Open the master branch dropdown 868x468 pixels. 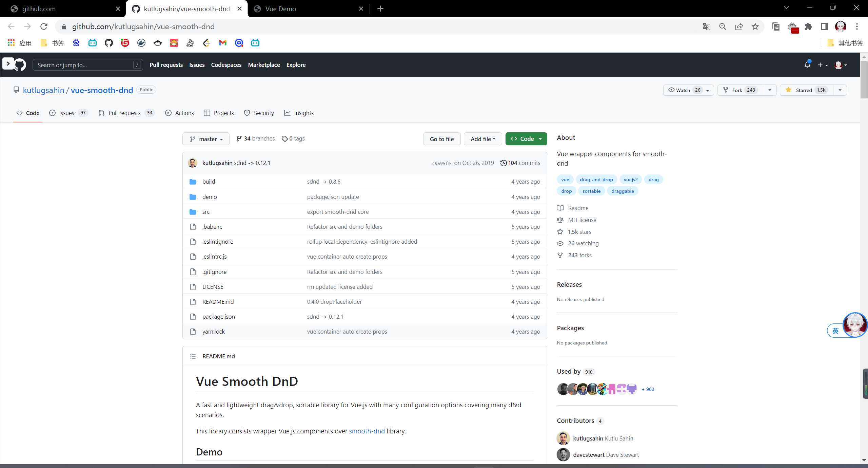(206, 139)
